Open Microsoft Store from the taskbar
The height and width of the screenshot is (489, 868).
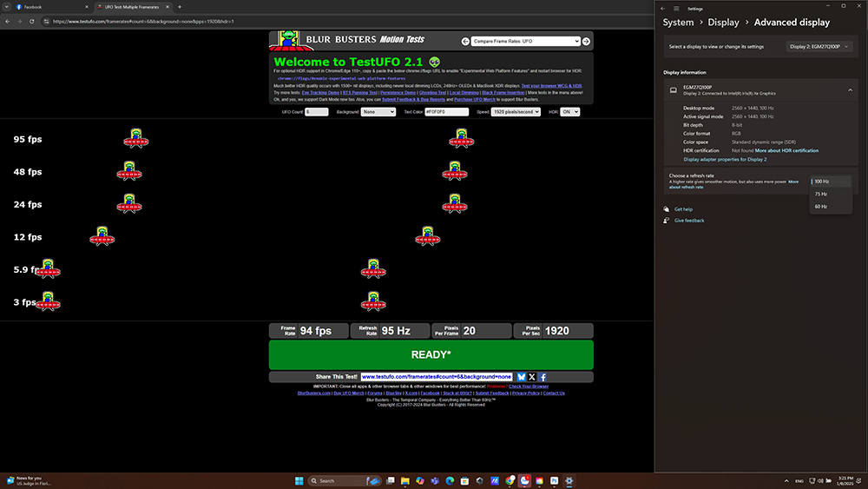[464, 480]
